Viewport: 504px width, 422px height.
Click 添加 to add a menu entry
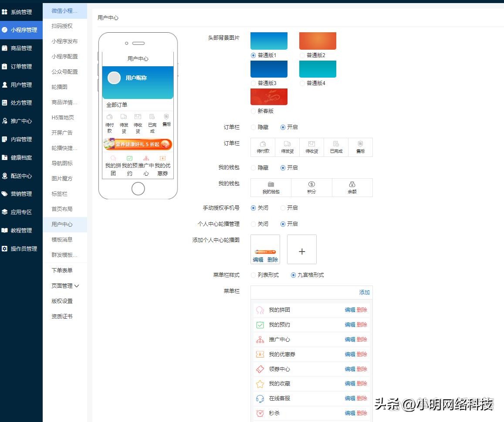point(364,293)
